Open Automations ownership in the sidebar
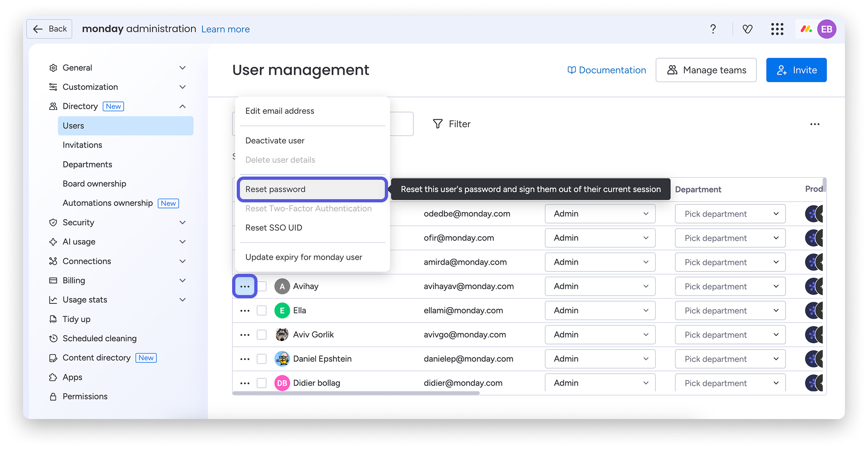The width and height of the screenshot is (868, 449). point(108,203)
